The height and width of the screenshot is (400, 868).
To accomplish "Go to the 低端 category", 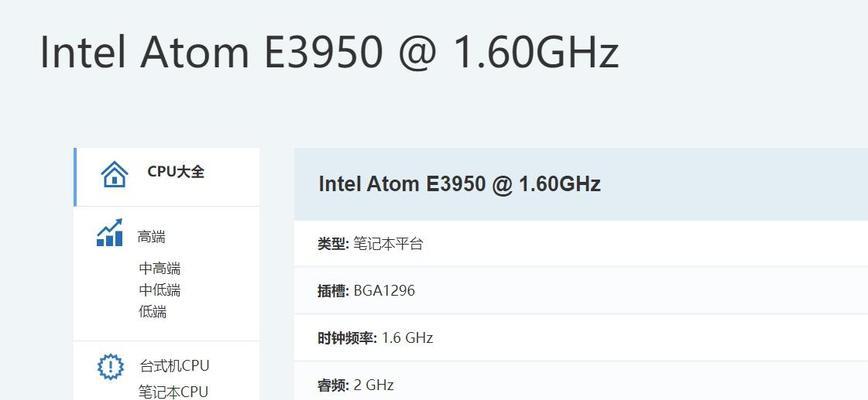I will pyautogui.click(x=152, y=311).
